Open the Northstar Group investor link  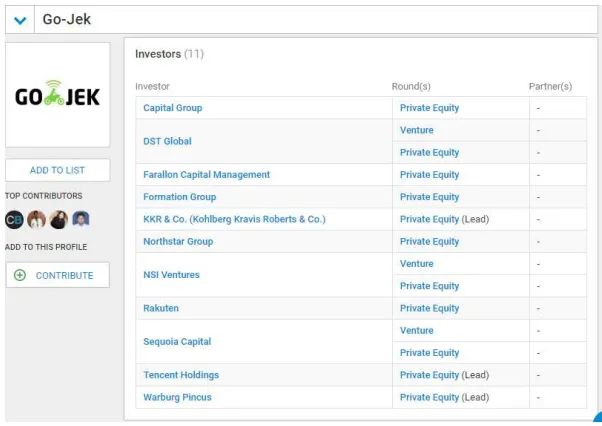pos(178,241)
